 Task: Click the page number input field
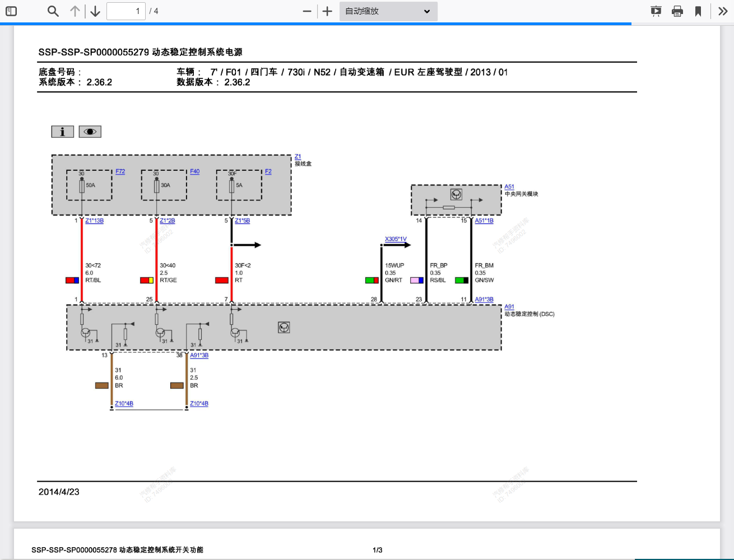(126, 11)
